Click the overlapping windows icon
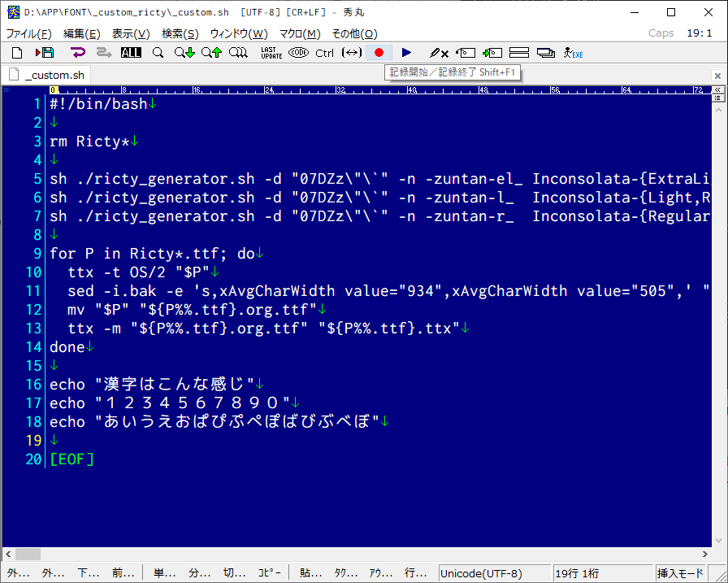Screen dimensions: 728x583 coord(546,53)
